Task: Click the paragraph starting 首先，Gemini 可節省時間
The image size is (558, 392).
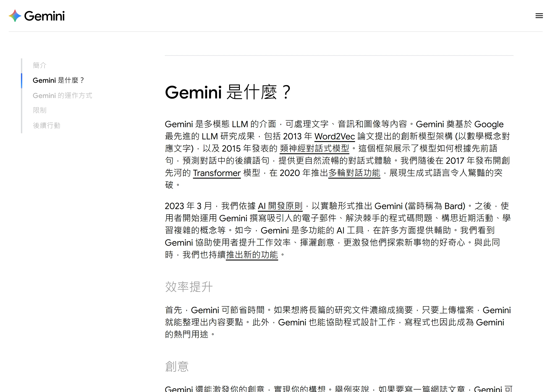Action: (338, 322)
